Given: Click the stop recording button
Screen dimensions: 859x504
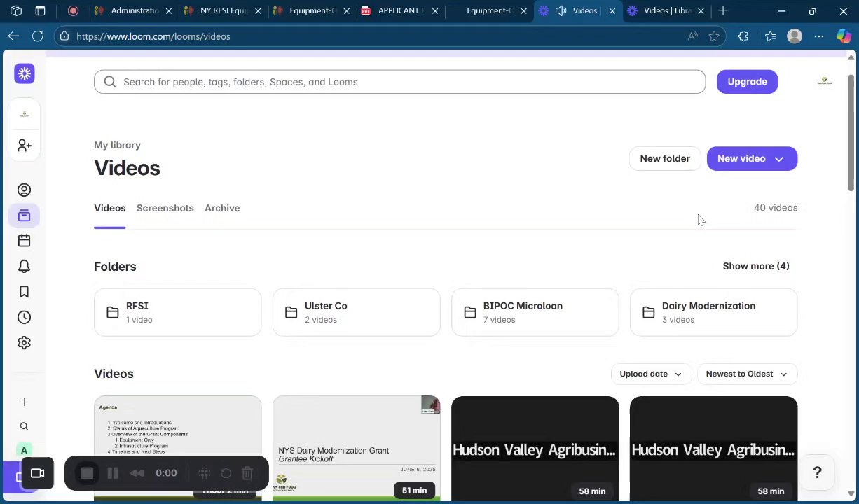Looking at the screenshot, I should coord(88,473).
